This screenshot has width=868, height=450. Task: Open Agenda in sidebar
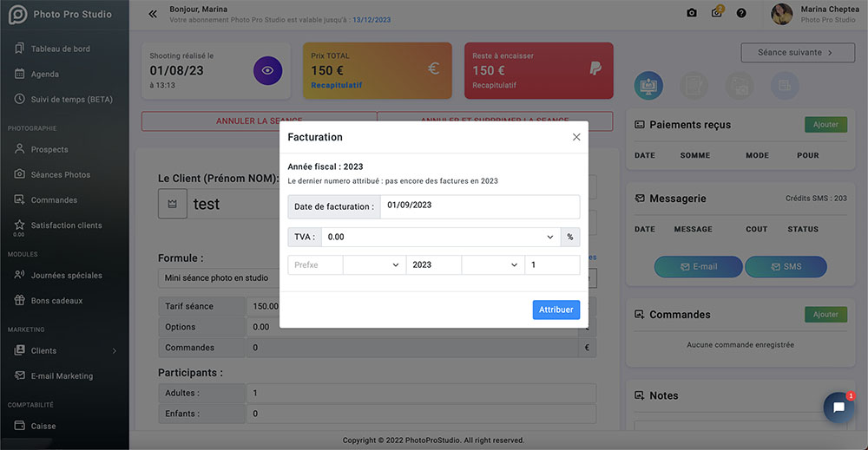(x=45, y=74)
